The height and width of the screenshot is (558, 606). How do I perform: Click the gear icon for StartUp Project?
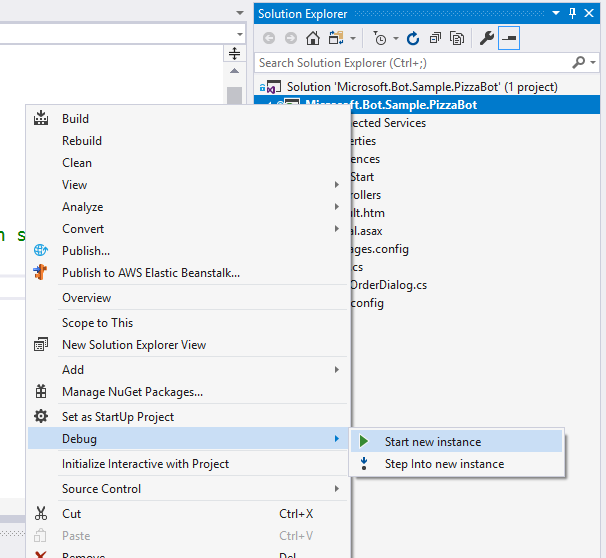coord(41,416)
